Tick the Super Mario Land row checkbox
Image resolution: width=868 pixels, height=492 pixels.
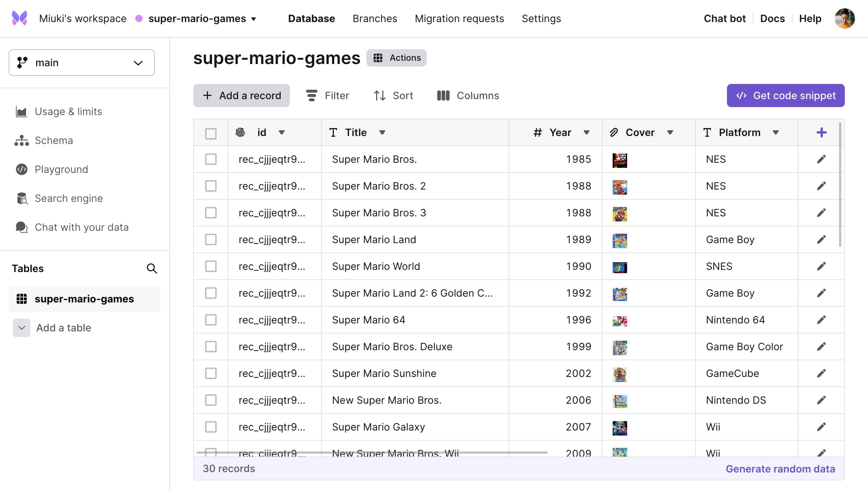pyautogui.click(x=211, y=239)
